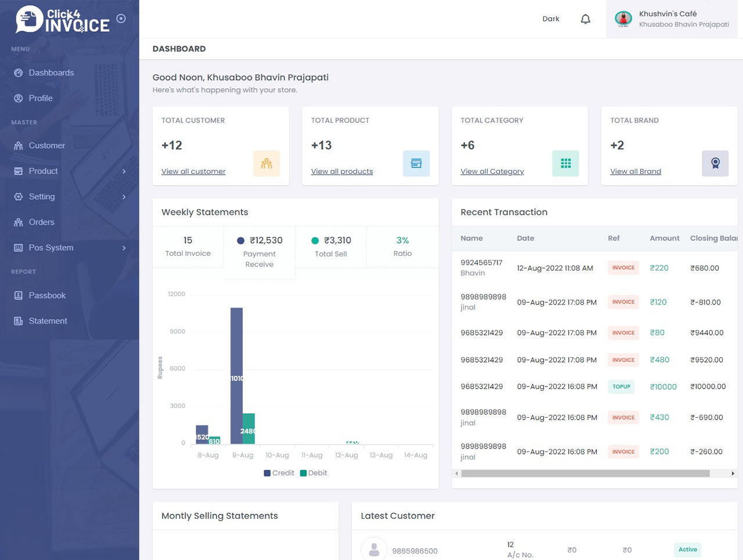This screenshot has height=560, width=743.
Task: Click the Total Category grid icon
Action: point(565,164)
